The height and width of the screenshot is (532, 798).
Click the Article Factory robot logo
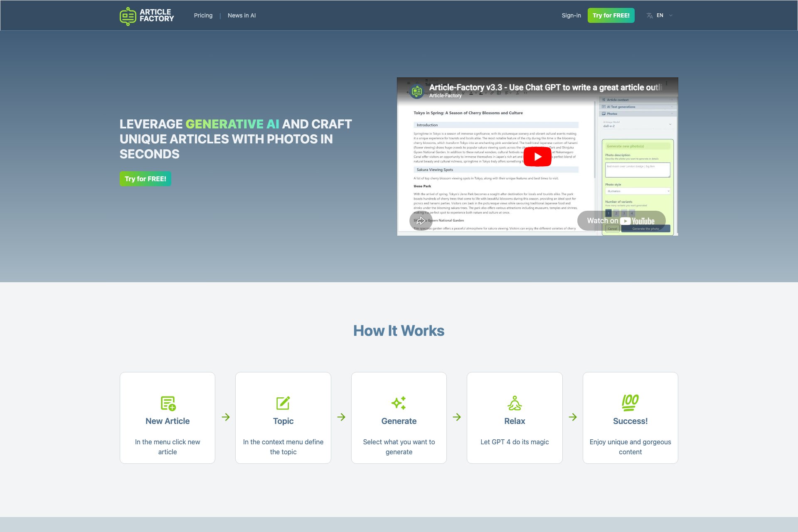[x=128, y=16]
